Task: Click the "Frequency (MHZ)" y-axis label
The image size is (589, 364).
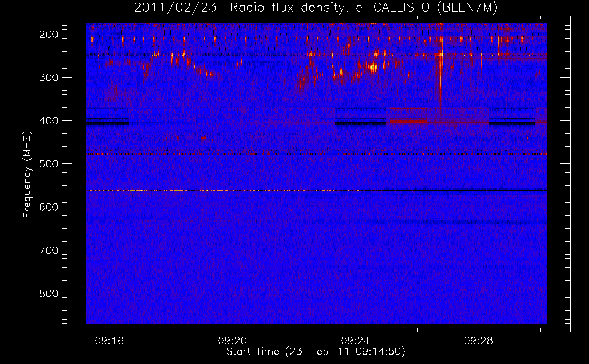Action: 27,174
